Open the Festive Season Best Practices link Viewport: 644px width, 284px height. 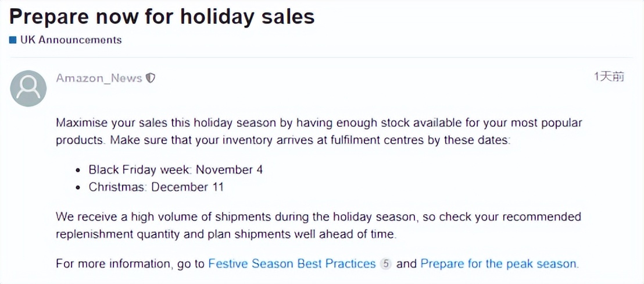[292, 264]
